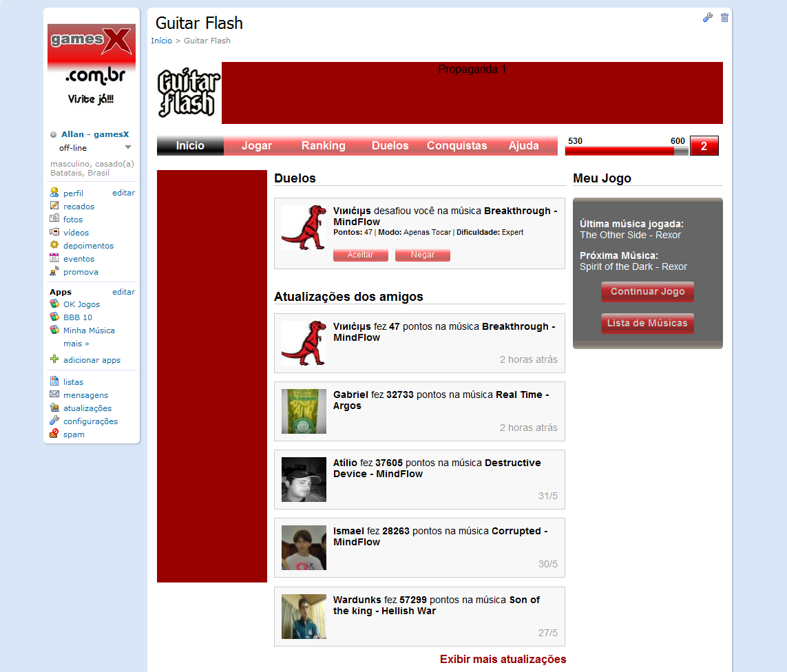
Task: Open the adicionar apps link
Action: [x=92, y=360]
